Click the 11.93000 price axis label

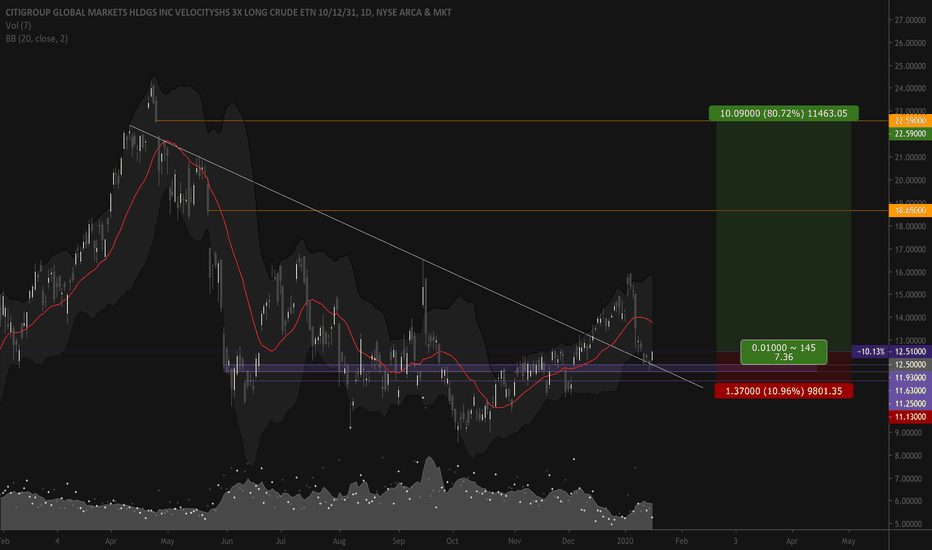click(x=910, y=378)
